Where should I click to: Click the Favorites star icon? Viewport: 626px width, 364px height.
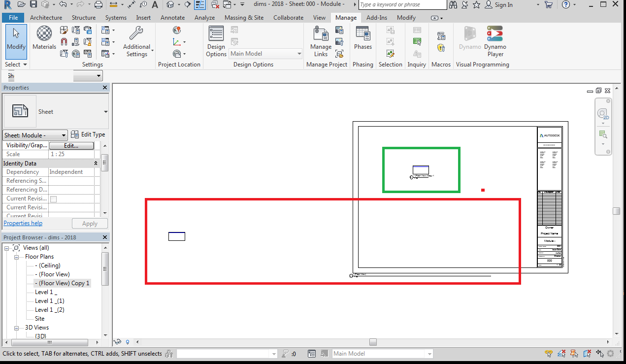476,5
